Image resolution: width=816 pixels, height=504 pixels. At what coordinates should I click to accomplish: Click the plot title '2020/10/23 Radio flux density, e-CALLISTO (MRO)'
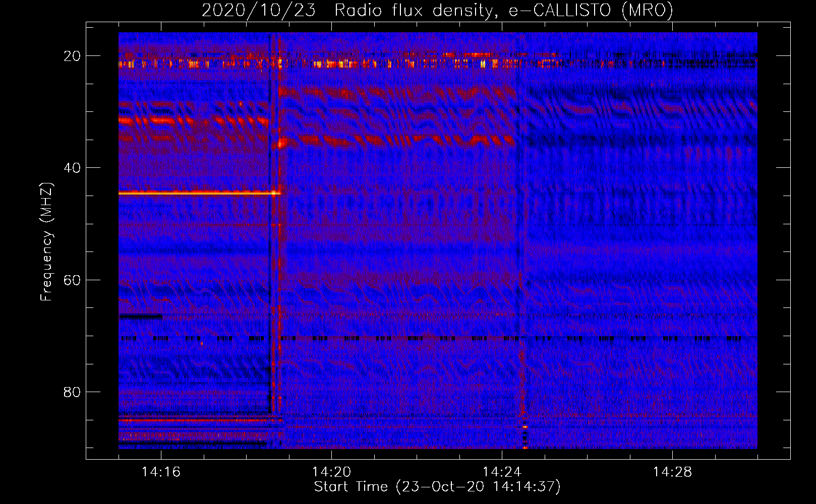437,11
